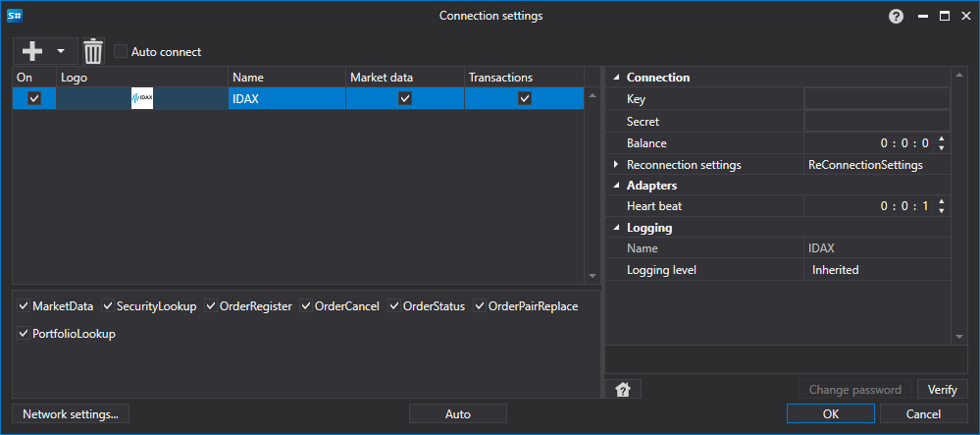Delete connection with trash can icon
The width and height of the screenshot is (980, 435).
click(93, 51)
